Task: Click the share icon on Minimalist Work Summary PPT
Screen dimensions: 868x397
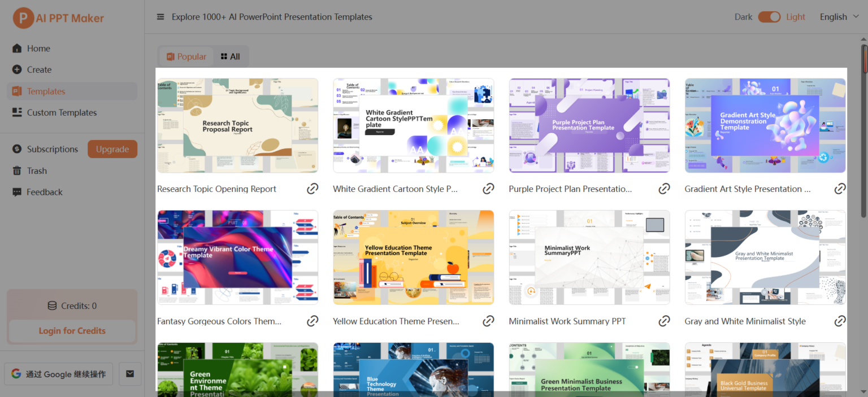Action: 664,321
